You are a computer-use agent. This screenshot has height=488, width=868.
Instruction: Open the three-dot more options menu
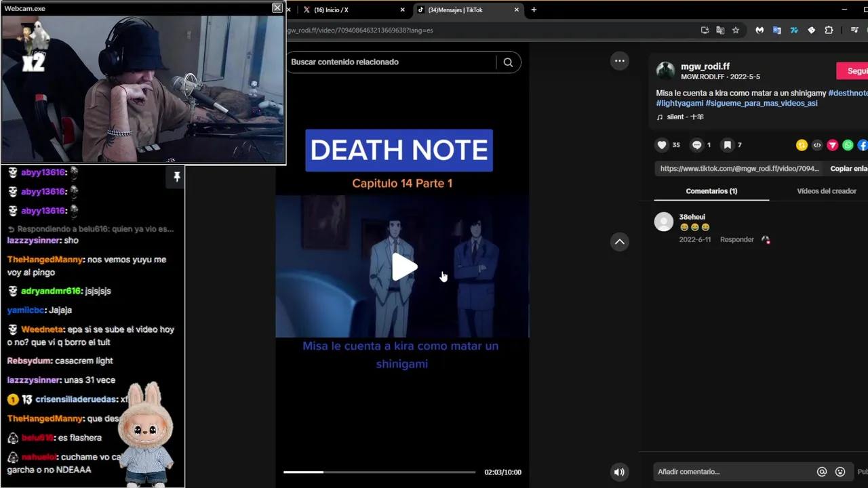[619, 61]
